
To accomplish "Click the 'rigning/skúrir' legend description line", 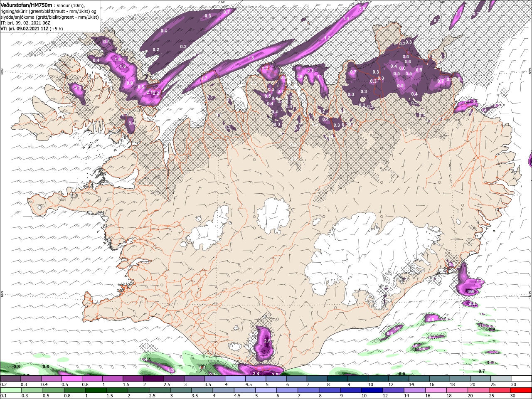I will pyautogui.click(x=48, y=11).
